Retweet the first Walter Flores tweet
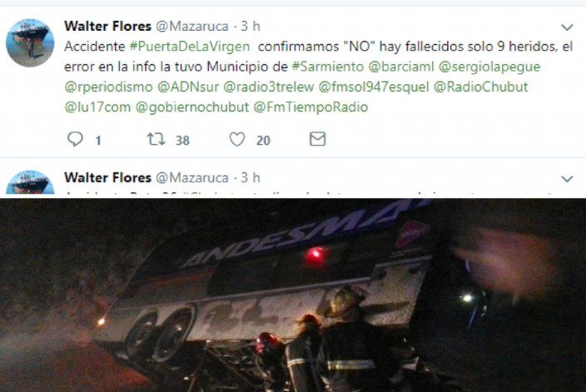This screenshot has height=392, width=586. pyautogui.click(x=156, y=139)
